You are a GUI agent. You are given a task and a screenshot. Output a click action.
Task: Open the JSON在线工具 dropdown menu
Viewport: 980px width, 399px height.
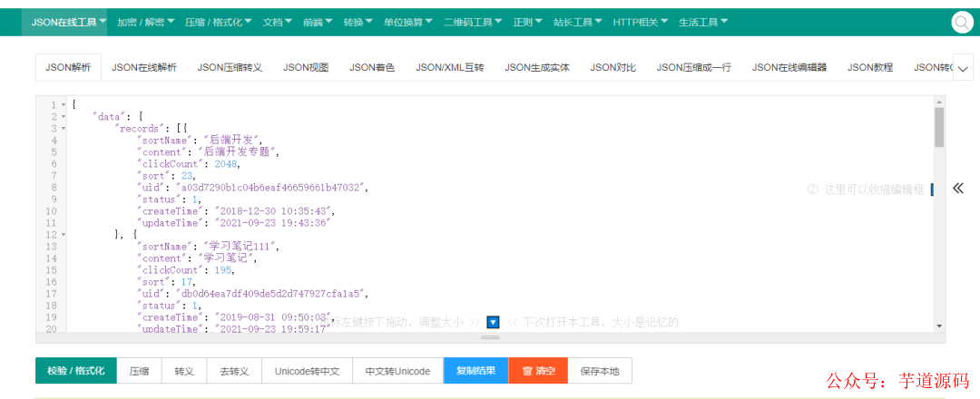69,23
